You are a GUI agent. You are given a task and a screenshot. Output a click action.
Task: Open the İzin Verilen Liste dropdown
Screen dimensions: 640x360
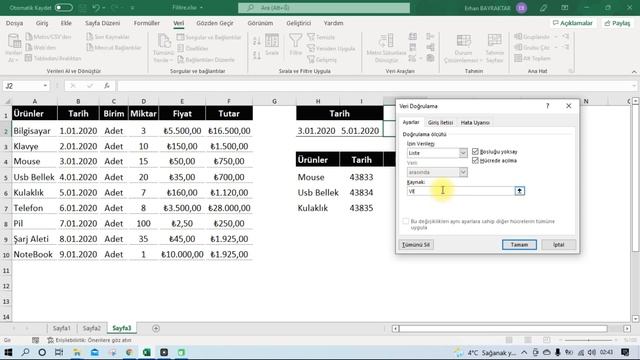463,153
